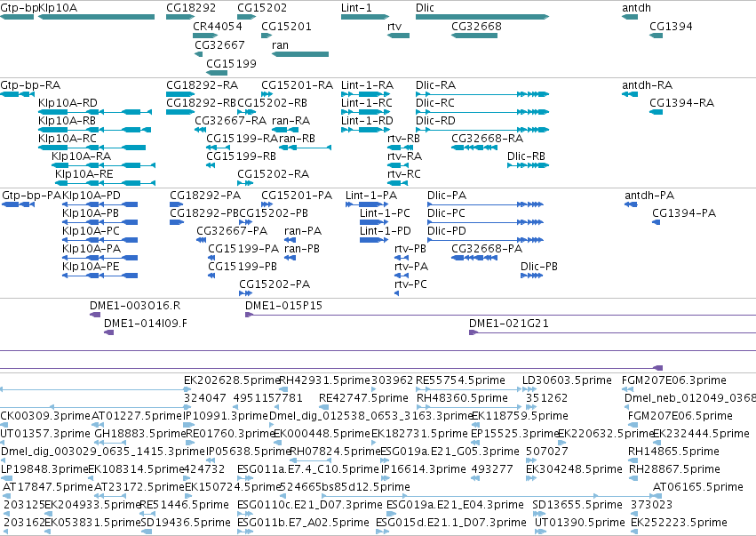Click the Klp10A gene arrow glyph
Image resolution: width=756 pixels, height=536 pixels.
coord(97,17)
